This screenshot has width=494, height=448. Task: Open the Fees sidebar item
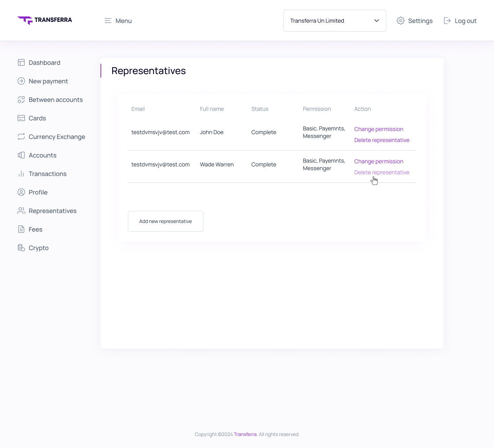tap(35, 229)
